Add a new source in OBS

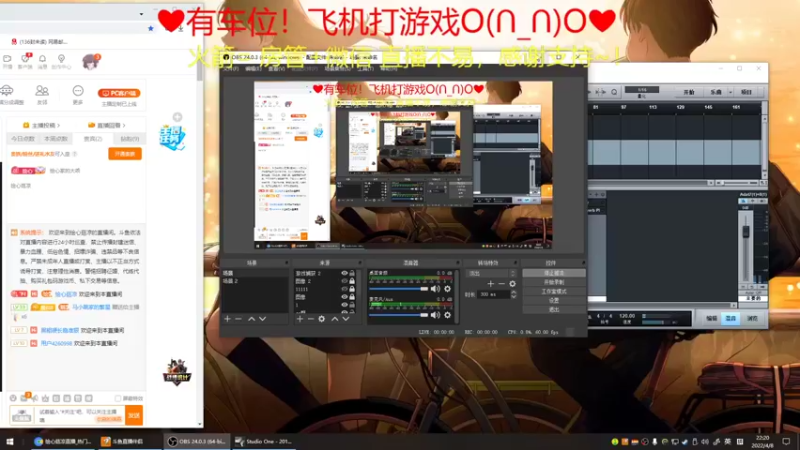coord(300,319)
